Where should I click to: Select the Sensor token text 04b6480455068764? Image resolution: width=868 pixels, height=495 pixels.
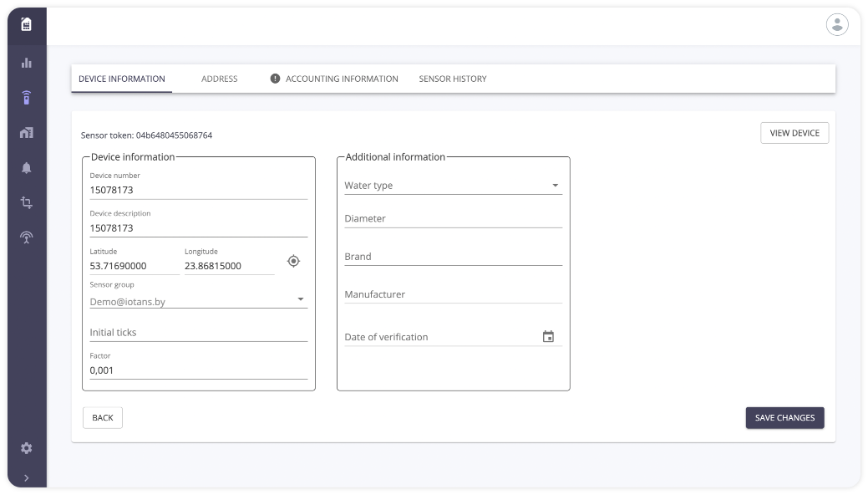pos(174,135)
